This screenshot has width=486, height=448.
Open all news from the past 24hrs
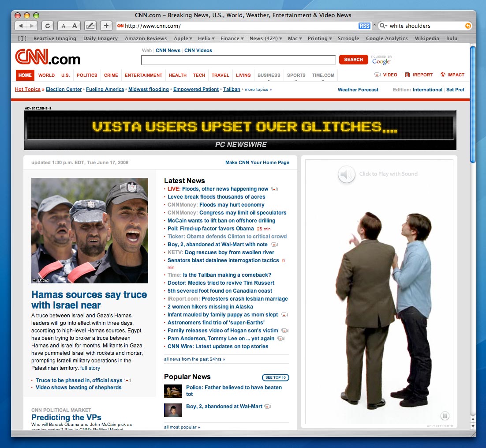194,359
